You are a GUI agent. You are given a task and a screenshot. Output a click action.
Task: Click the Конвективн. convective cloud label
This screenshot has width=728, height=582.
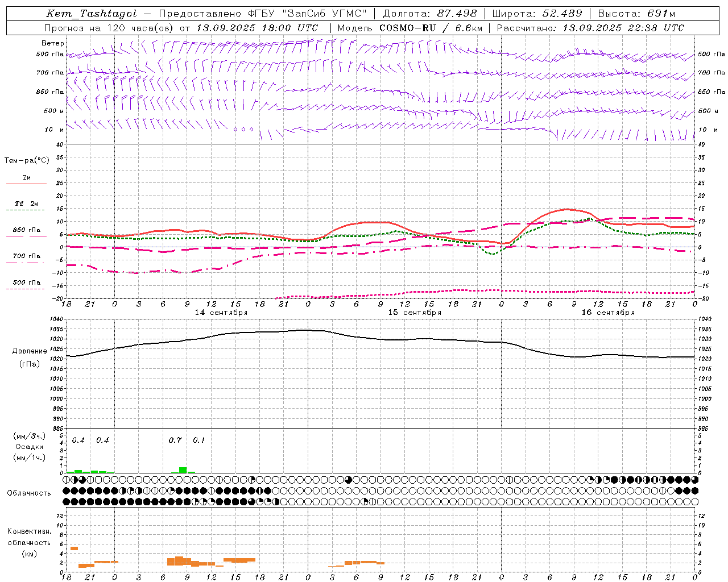(x=30, y=531)
